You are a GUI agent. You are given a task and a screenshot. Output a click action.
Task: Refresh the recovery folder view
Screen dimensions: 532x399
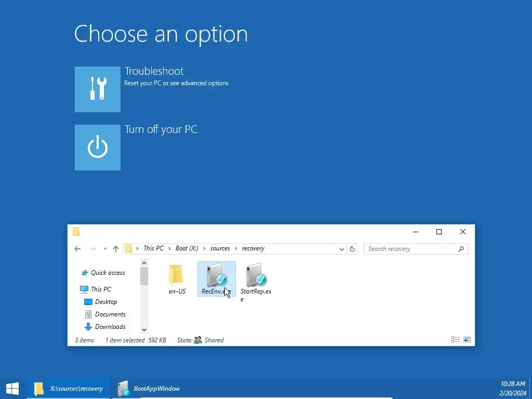pos(352,249)
